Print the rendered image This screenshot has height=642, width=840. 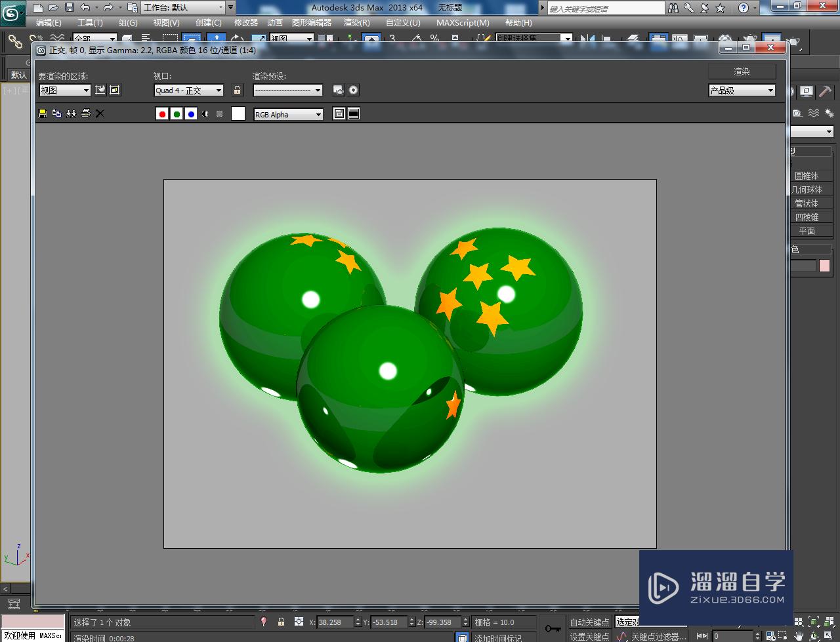86,113
